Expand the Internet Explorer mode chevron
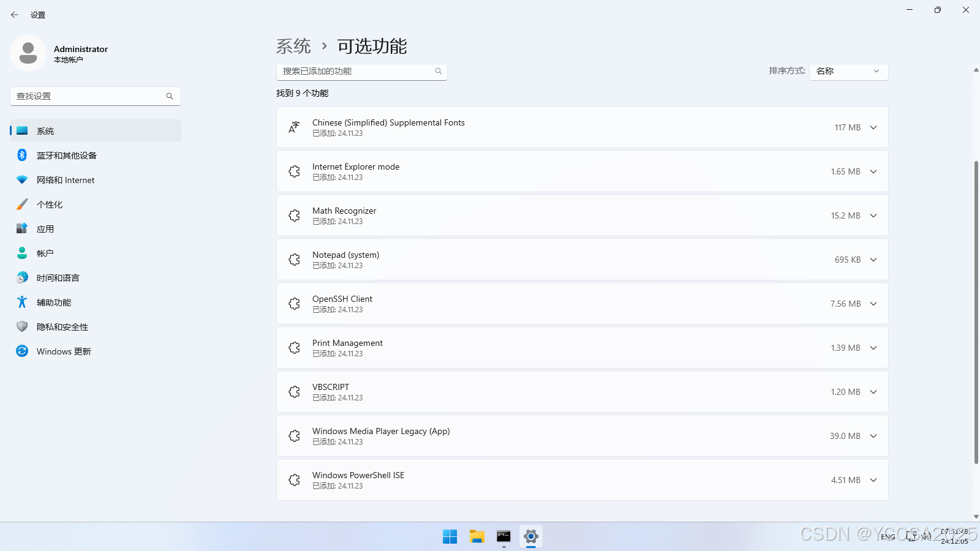 pyautogui.click(x=873, y=171)
